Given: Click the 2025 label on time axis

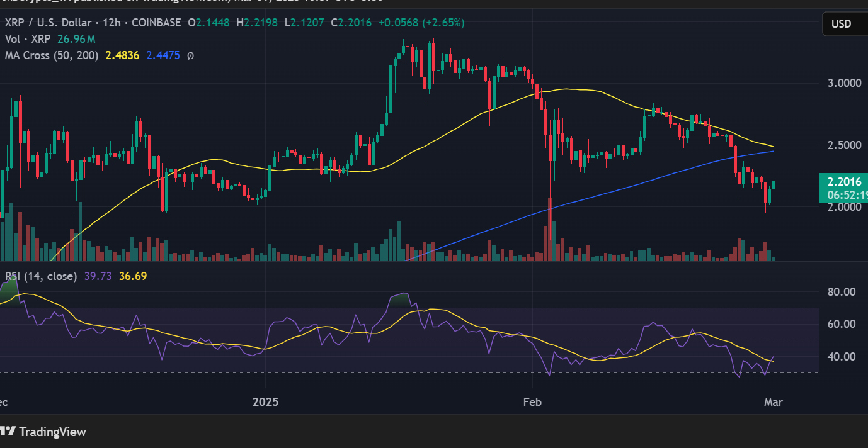Looking at the screenshot, I should [265, 401].
